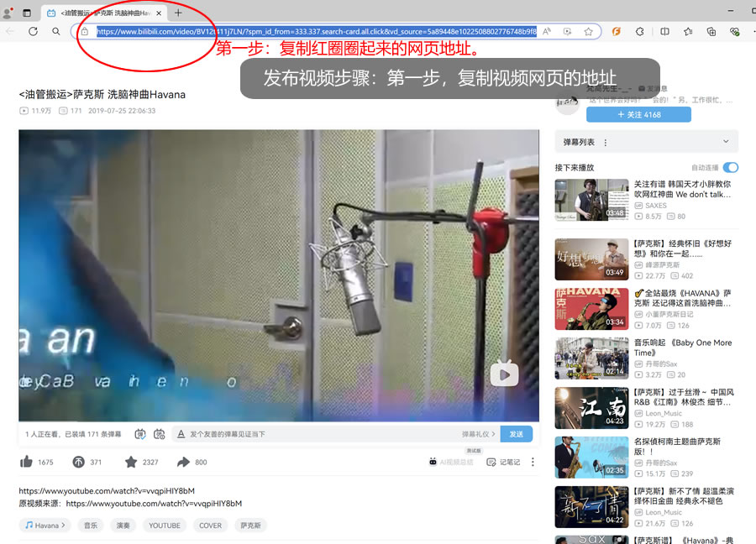Toggle danmaku display switch icon
The height and width of the screenshot is (544, 756).
click(x=139, y=434)
